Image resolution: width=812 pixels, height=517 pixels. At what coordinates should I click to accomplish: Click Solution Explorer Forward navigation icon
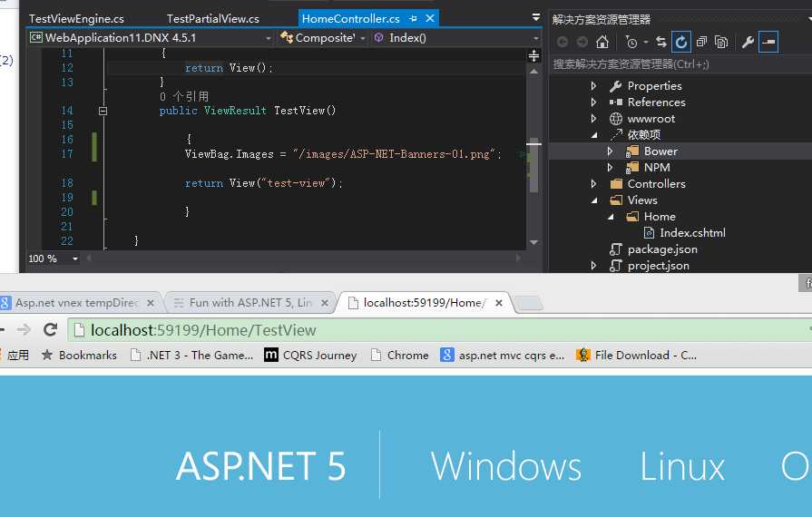pos(582,42)
